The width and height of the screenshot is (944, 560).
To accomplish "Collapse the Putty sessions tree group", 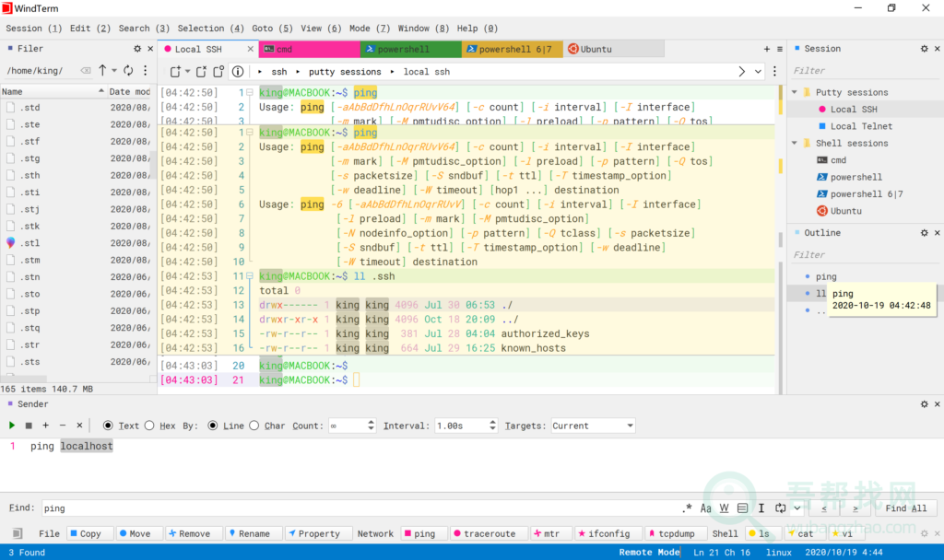I will 795,92.
